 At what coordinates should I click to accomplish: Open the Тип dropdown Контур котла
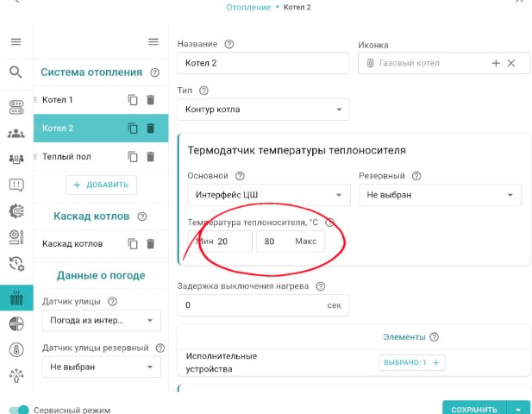pos(262,110)
